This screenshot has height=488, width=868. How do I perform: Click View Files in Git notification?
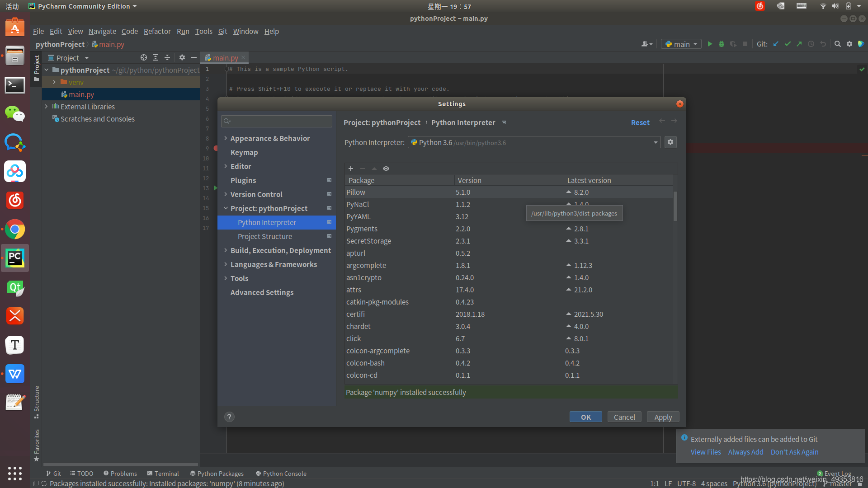click(706, 452)
